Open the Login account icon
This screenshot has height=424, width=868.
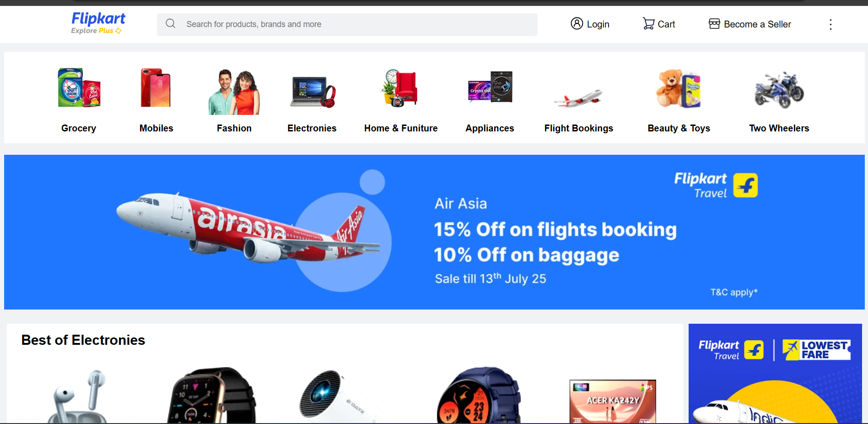pyautogui.click(x=577, y=23)
